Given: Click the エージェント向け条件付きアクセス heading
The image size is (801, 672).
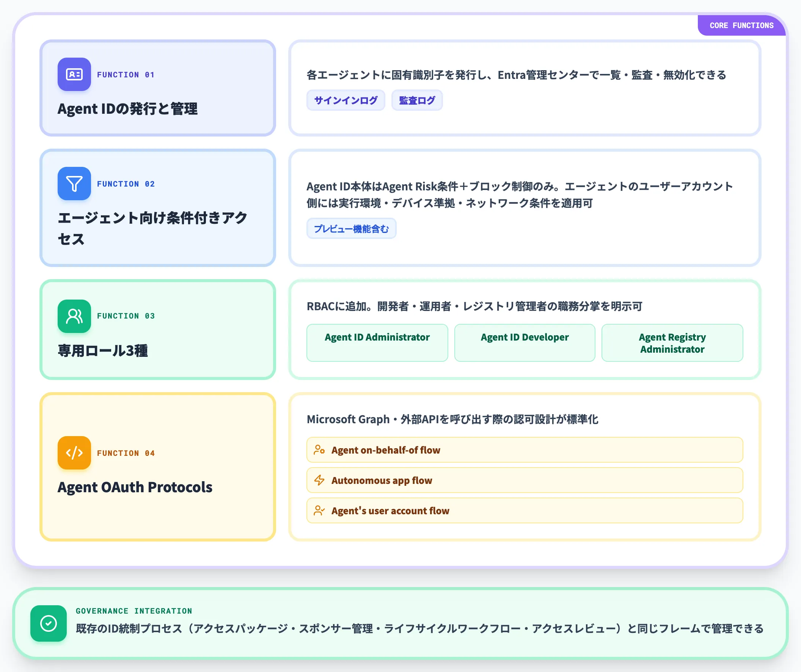Looking at the screenshot, I should (152, 228).
